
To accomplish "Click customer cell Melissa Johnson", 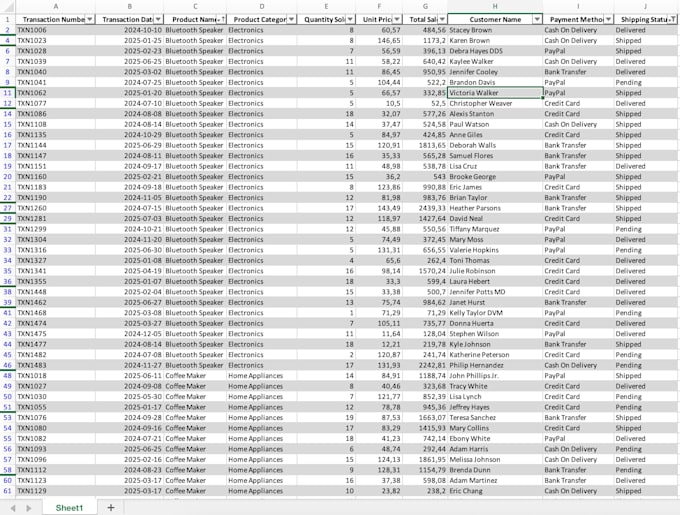I will (x=495, y=460).
